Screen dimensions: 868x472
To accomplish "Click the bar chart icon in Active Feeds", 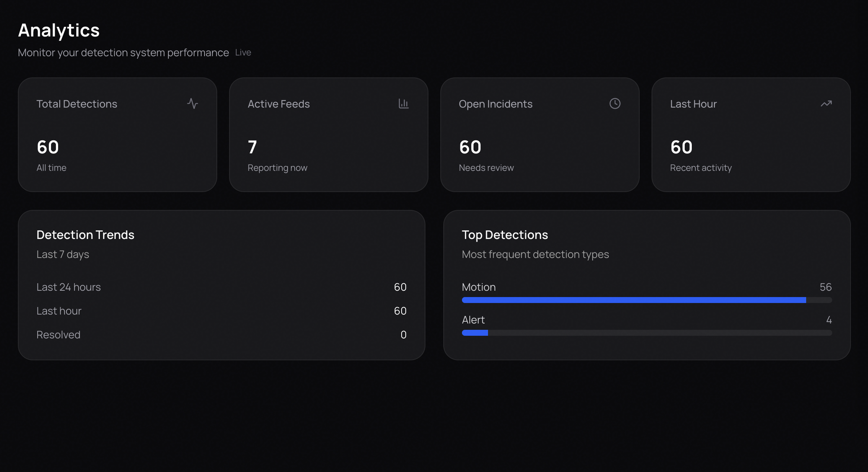I will tap(403, 103).
